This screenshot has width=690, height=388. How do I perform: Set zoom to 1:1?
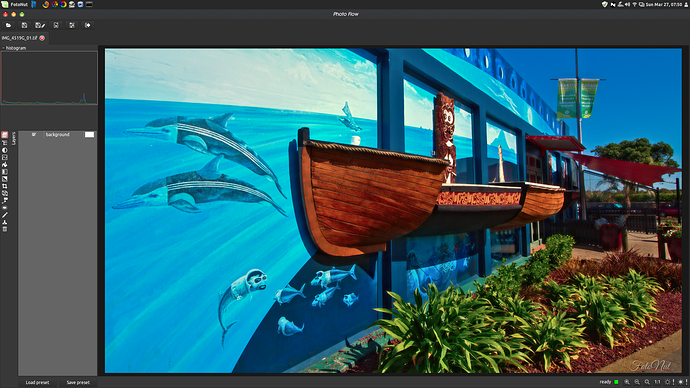[x=657, y=382]
